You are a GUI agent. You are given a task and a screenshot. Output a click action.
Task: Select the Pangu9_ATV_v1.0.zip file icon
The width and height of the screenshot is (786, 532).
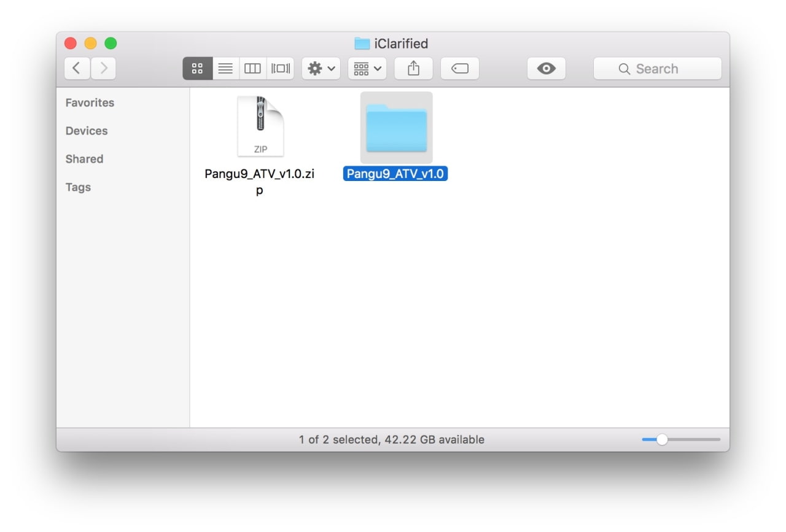point(260,126)
